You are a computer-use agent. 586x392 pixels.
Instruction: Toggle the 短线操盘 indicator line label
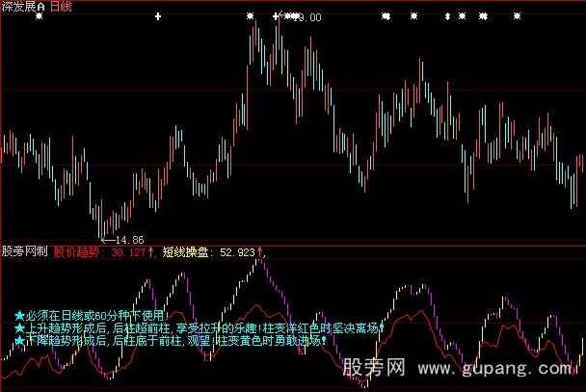coord(186,253)
